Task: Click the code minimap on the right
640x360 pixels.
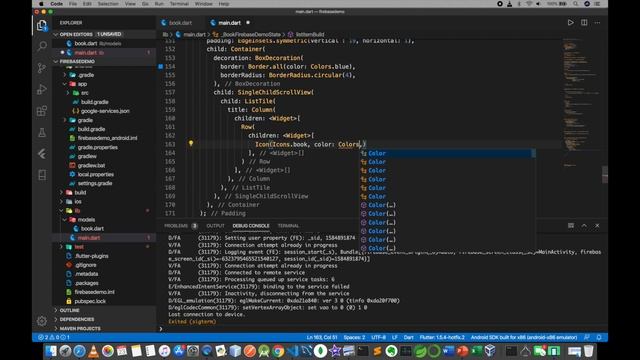Action: click(580, 102)
